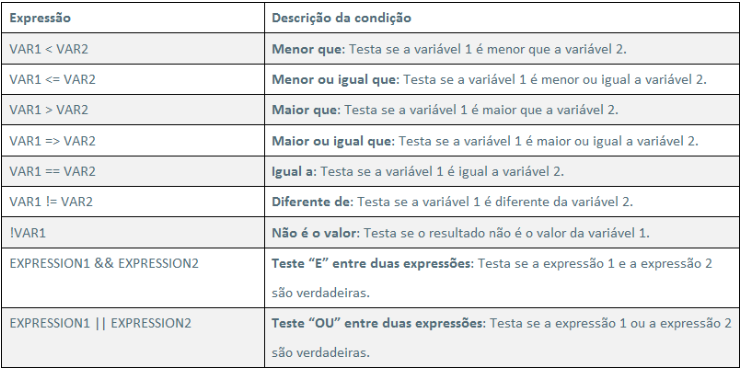This screenshot has height=372, width=744.
Task: Click the Teste "OU" entre duas expressões label
Action: coord(377,324)
